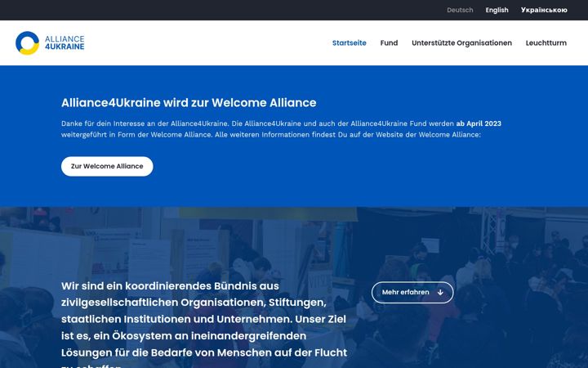Click the bold text ab April 2023
Viewport: 588px width, 368px height.
pyautogui.click(x=479, y=123)
